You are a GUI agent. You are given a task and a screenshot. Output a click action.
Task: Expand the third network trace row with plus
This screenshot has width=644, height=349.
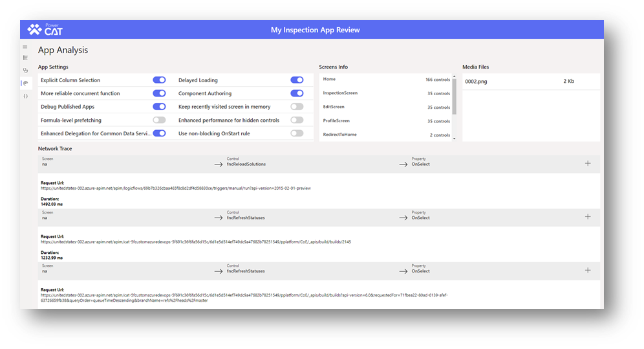[587, 270]
